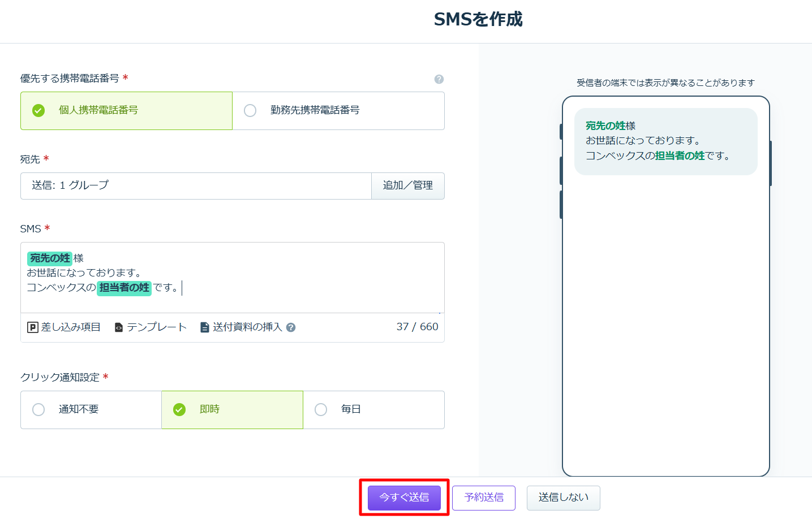
Task: Click 予約送信 to schedule the SMS
Action: [484, 498]
